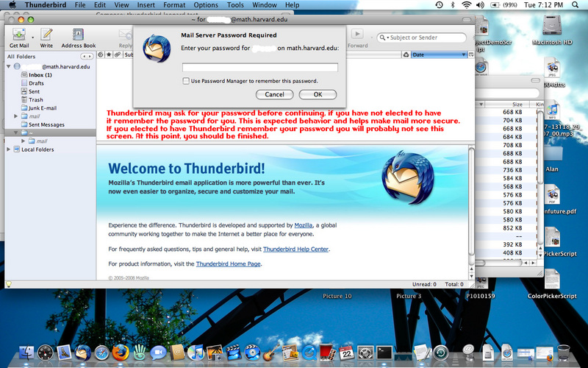588x368 pixels.
Task: Expand the Local Folders tree
Action: pos(8,149)
